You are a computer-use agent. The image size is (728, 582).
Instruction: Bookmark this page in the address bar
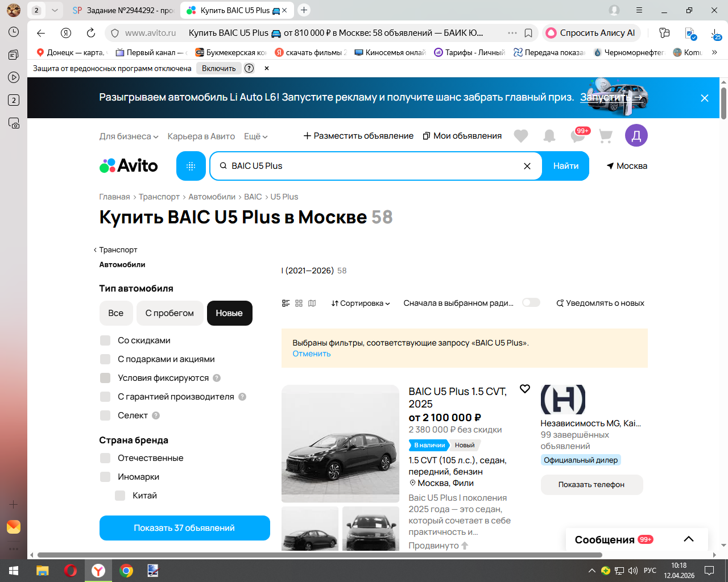[x=528, y=33]
